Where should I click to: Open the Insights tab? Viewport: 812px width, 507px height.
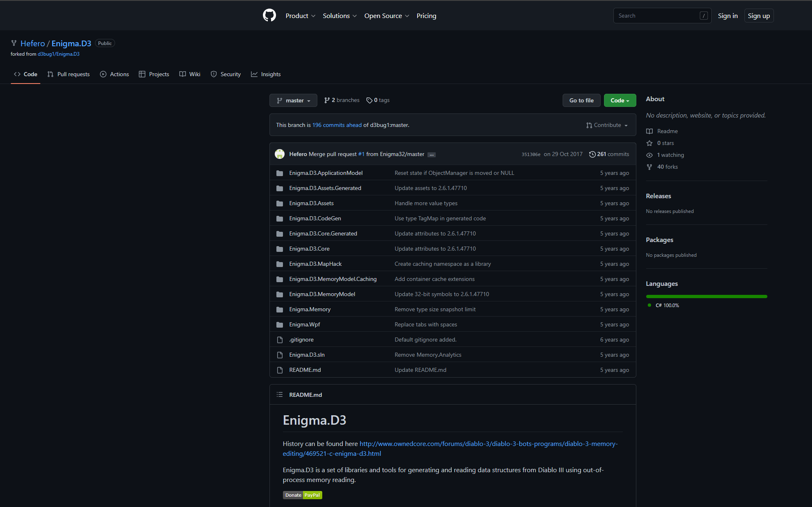pos(266,74)
